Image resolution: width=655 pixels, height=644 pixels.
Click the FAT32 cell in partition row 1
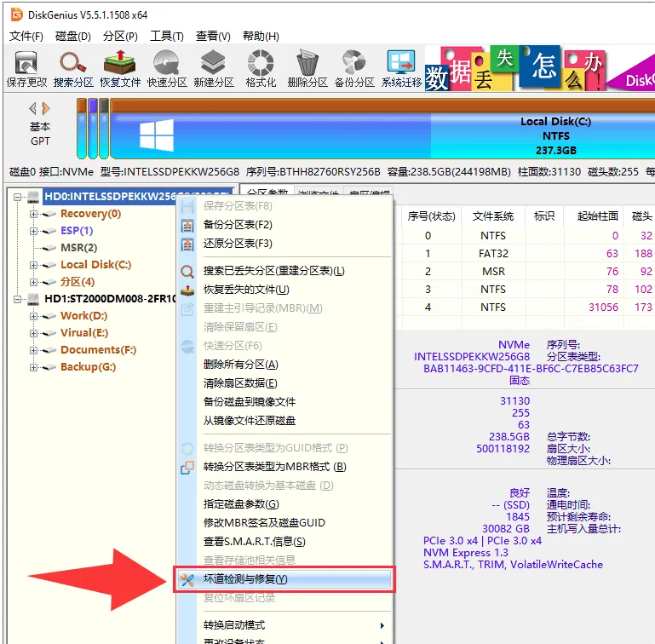point(493,254)
